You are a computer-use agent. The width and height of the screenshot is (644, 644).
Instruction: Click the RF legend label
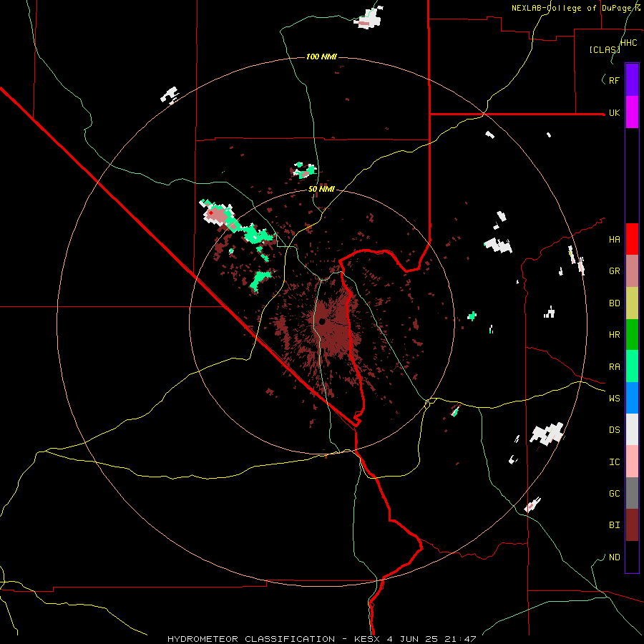coord(614,80)
